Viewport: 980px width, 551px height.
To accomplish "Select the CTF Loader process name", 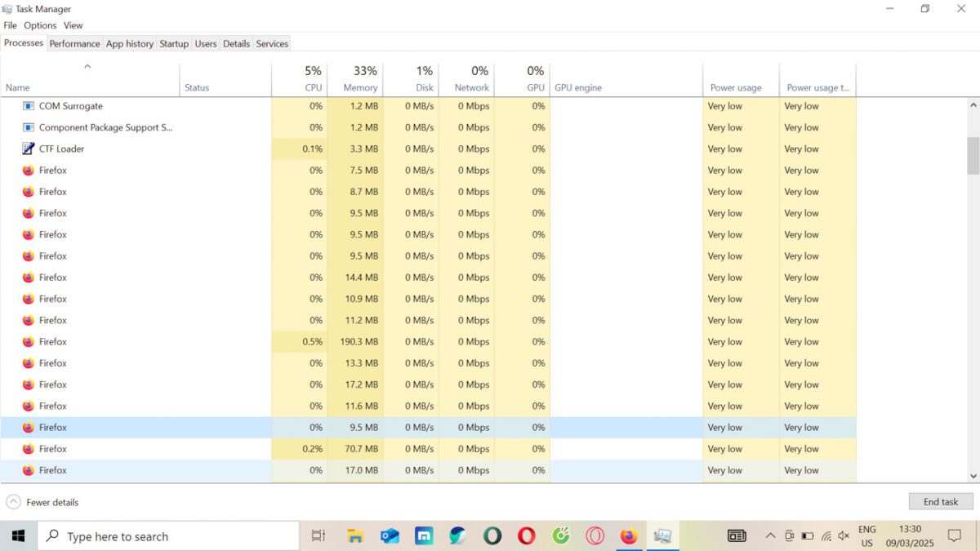I will (61, 149).
